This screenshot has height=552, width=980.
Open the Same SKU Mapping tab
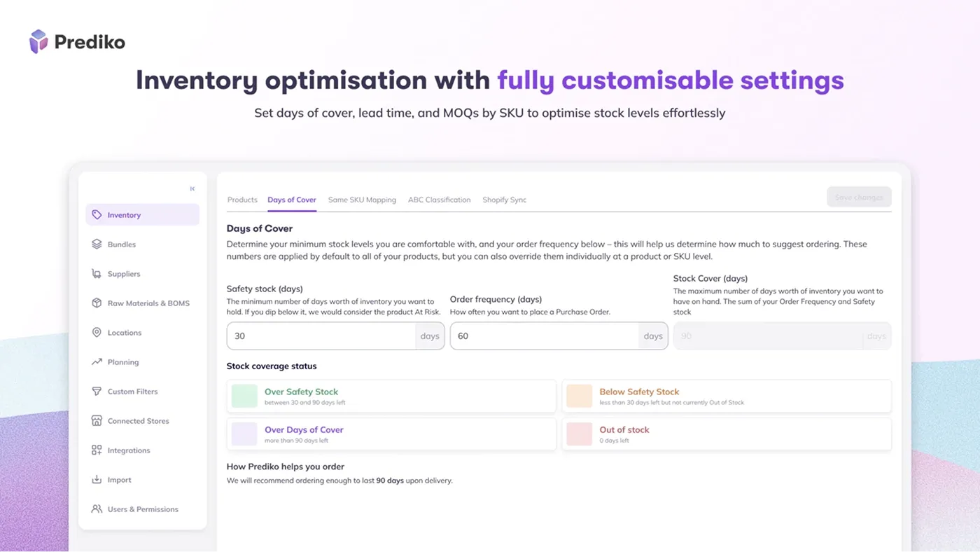point(362,200)
